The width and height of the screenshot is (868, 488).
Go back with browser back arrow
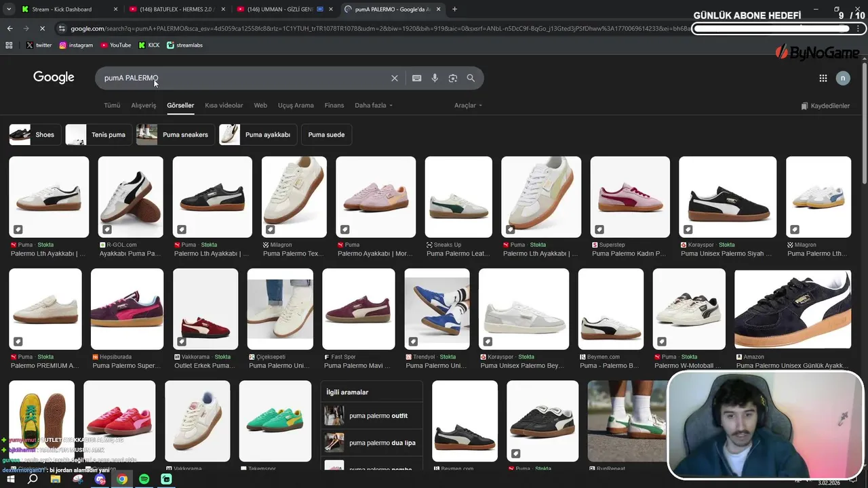[x=9, y=28]
